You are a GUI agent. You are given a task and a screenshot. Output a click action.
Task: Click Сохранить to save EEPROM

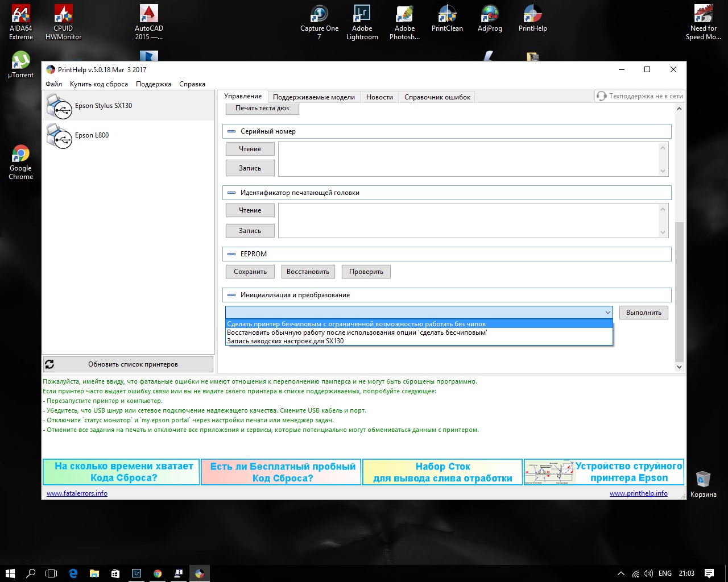(250, 272)
